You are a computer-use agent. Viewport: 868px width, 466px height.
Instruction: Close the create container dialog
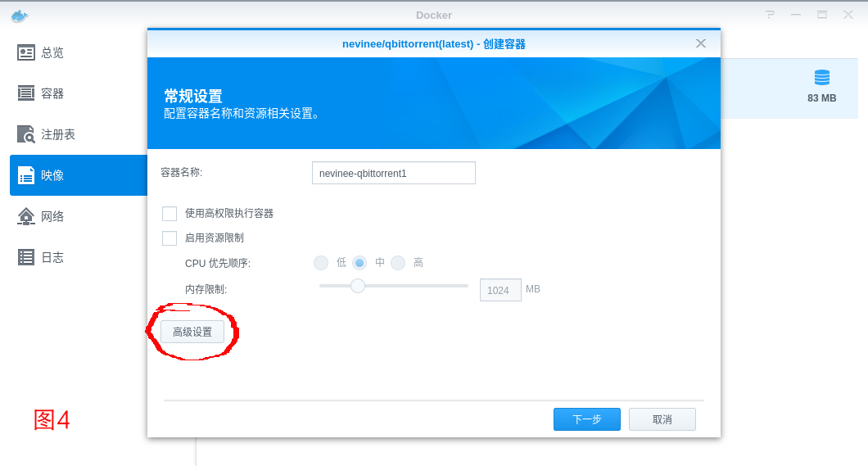(701, 43)
